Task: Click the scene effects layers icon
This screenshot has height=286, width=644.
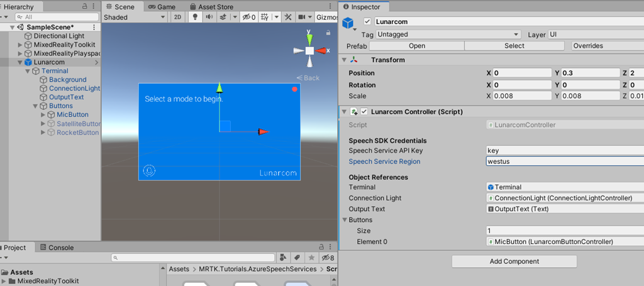Action: [x=222, y=17]
